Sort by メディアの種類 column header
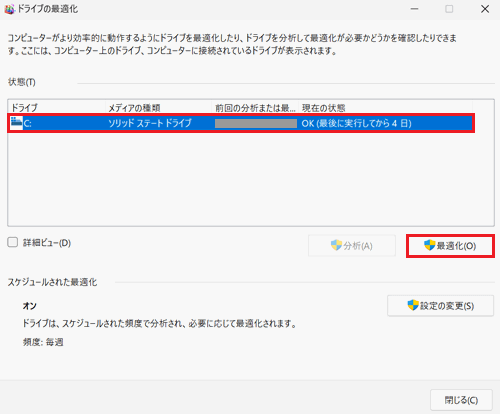500x414 pixels. pyautogui.click(x=158, y=108)
